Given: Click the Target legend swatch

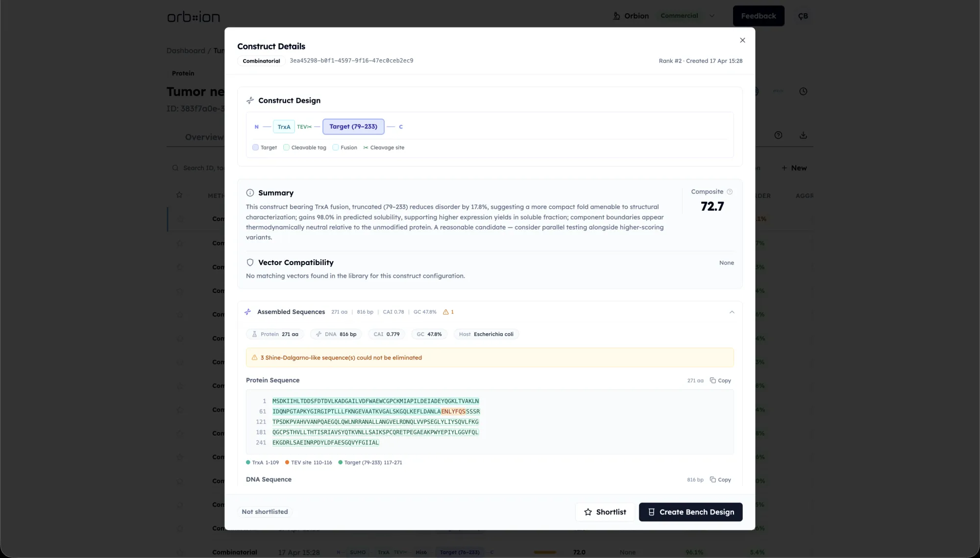Looking at the screenshot, I should pyautogui.click(x=255, y=147).
